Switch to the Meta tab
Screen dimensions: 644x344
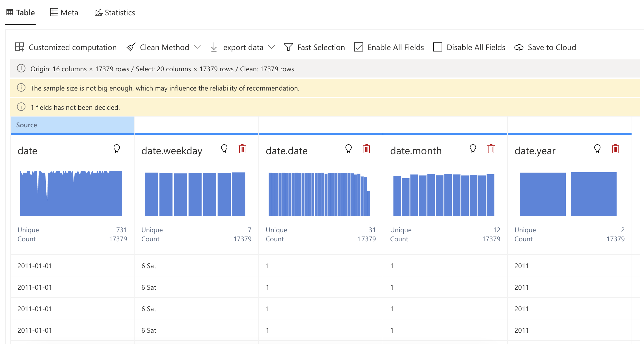click(64, 12)
